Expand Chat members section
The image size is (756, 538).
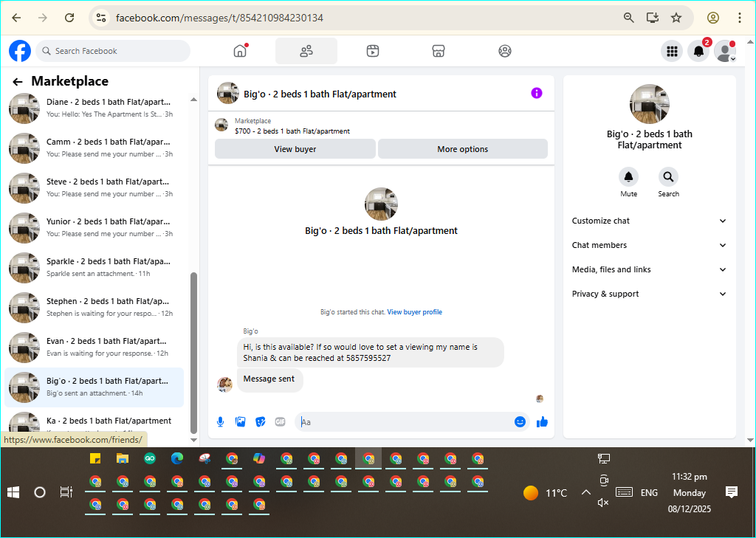[649, 245]
